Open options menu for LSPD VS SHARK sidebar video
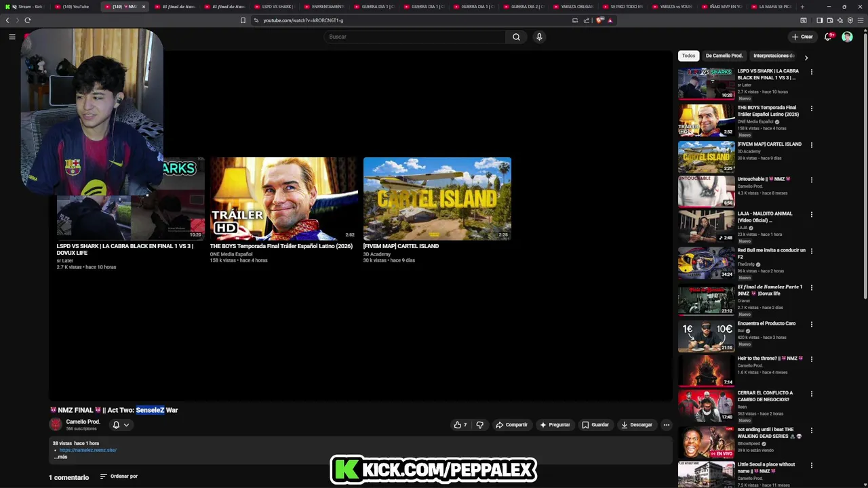The width and height of the screenshot is (868, 488). click(811, 71)
